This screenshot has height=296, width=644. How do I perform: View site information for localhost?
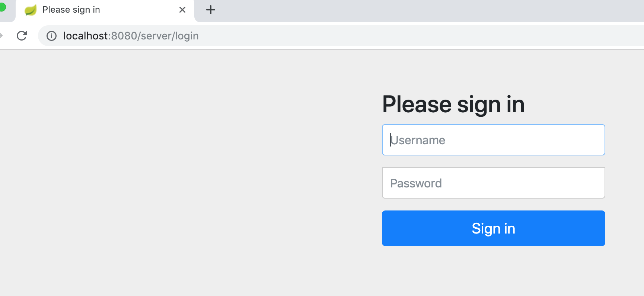[51, 36]
